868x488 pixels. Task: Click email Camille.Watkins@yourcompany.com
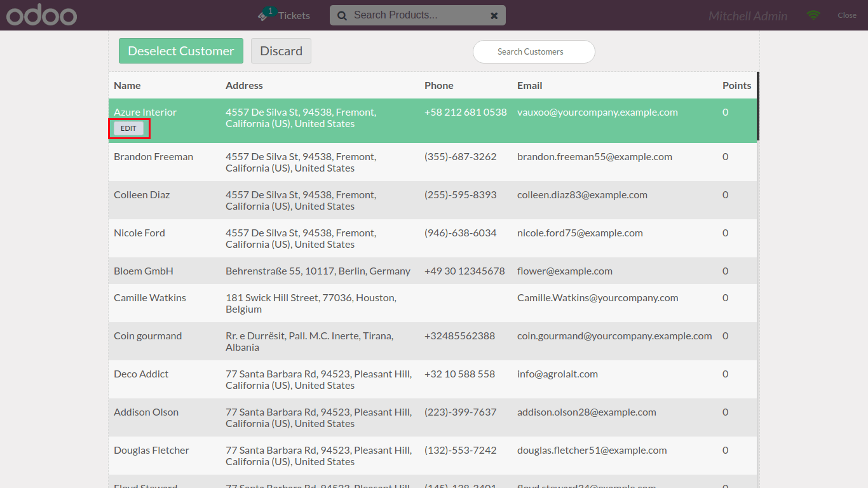pyautogui.click(x=598, y=297)
